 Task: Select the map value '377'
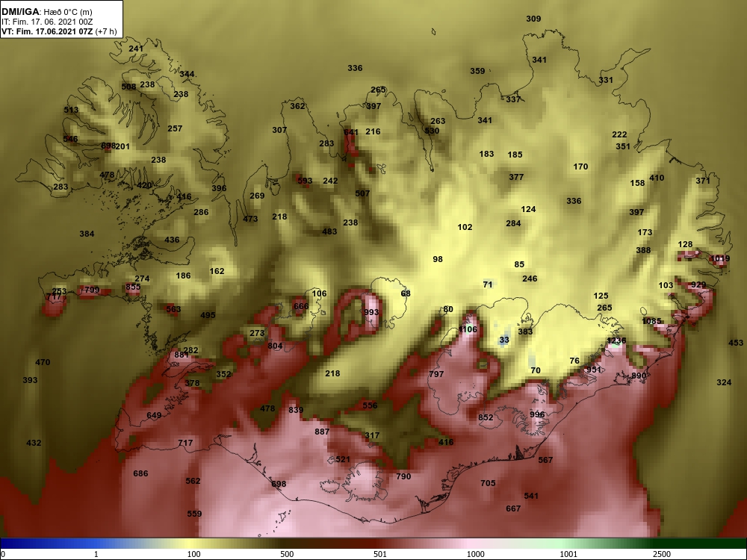coord(516,177)
